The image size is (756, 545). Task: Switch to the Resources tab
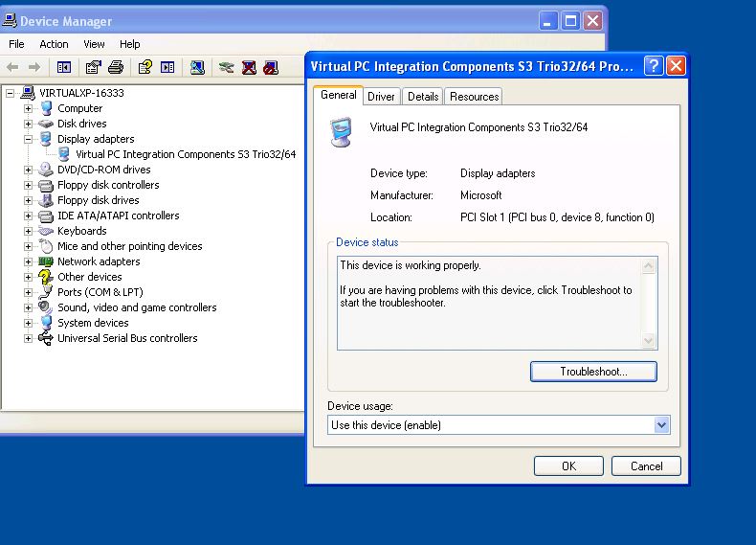[474, 97]
